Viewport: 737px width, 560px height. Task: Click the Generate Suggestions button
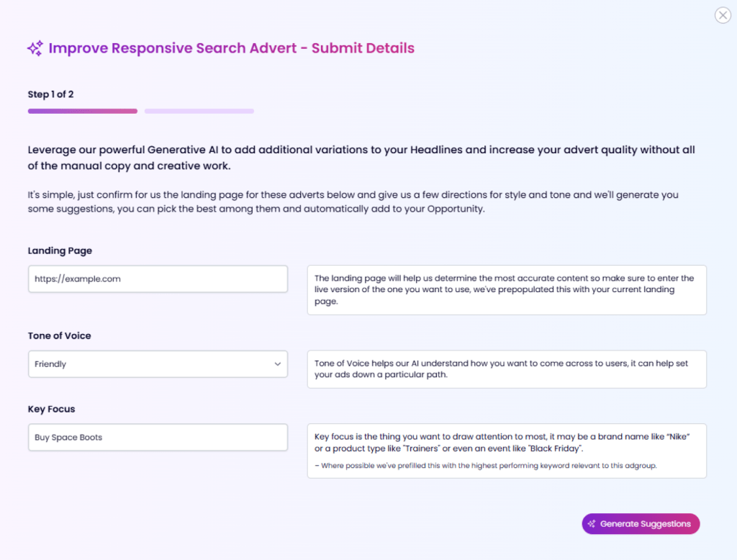click(x=641, y=524)
